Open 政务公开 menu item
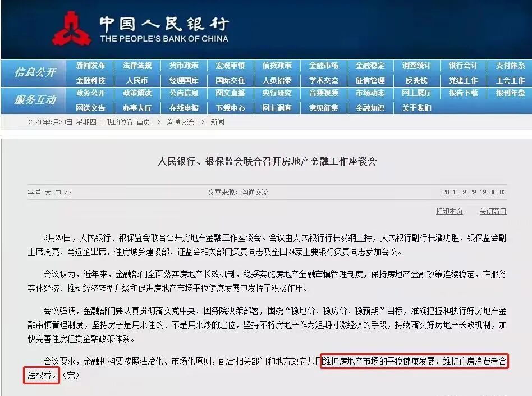The image size is (532, 396). [x=90, y=93]
